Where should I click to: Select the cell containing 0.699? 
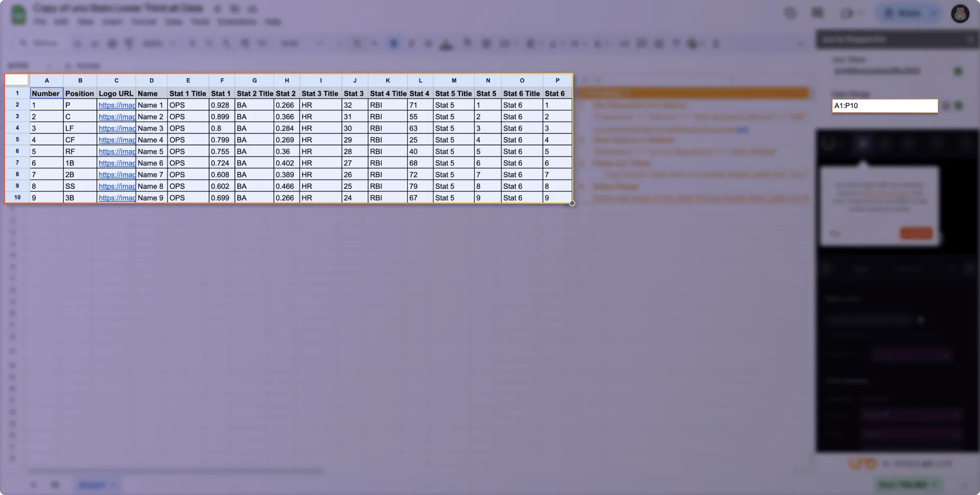(x=222, y=198)
